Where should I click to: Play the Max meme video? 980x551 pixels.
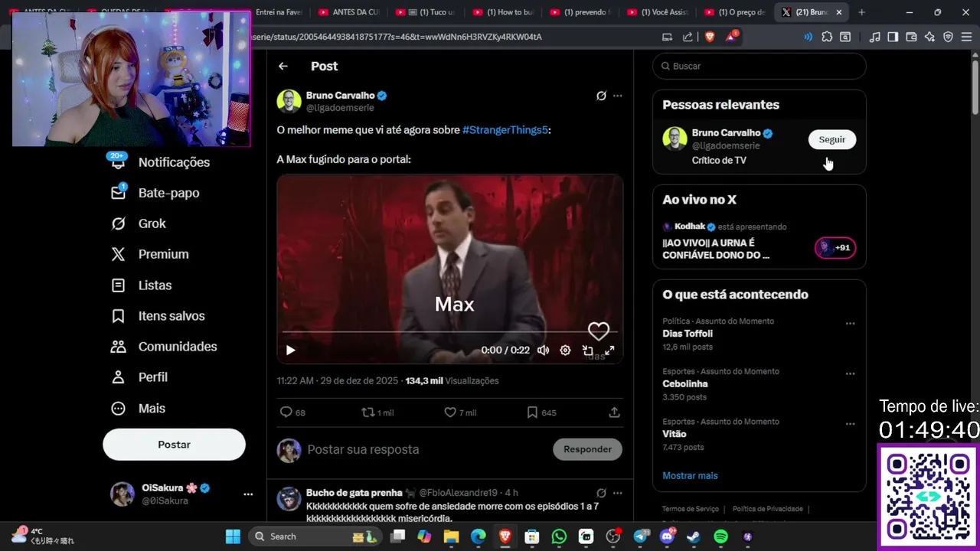(x=291, y=350)
